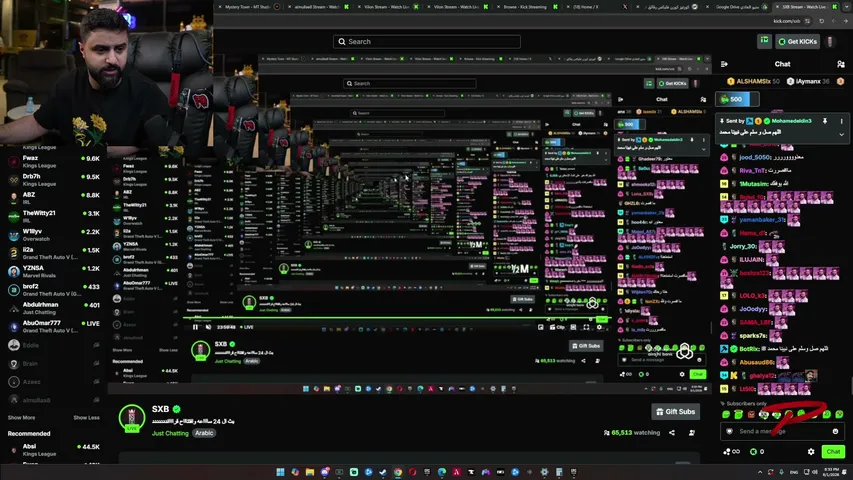
Task: Open player settings gear in the player controls
Action: pyautogui.click(x=599, y=327)
